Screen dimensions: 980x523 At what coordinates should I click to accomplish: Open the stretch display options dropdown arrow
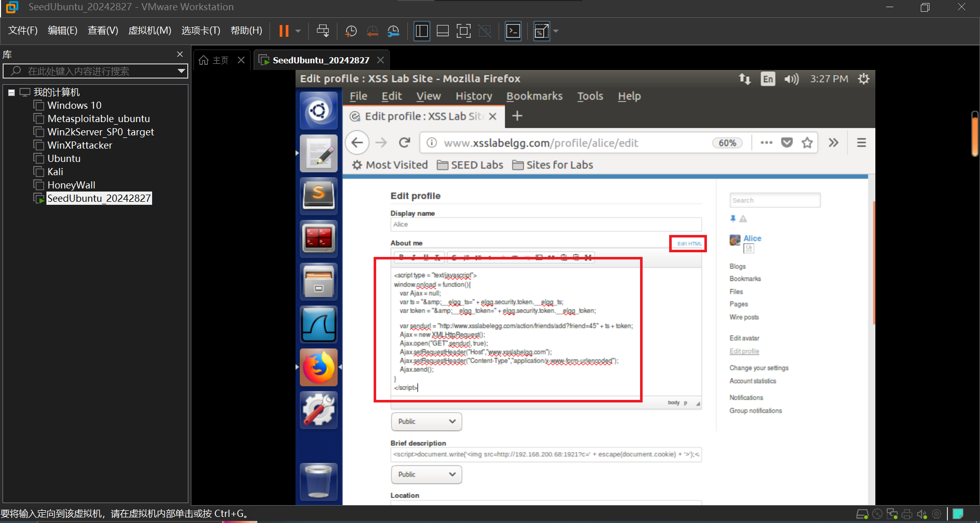click(556, 31)
